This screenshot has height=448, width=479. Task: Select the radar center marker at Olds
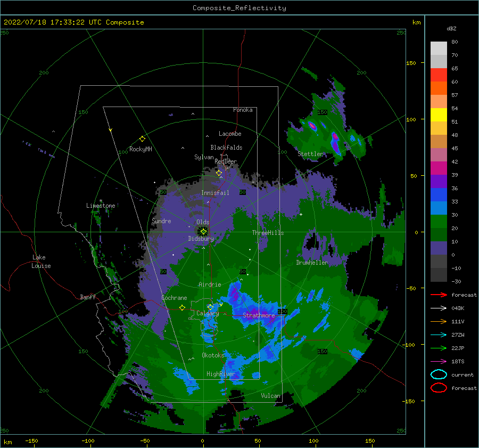[x=203, y=232]
